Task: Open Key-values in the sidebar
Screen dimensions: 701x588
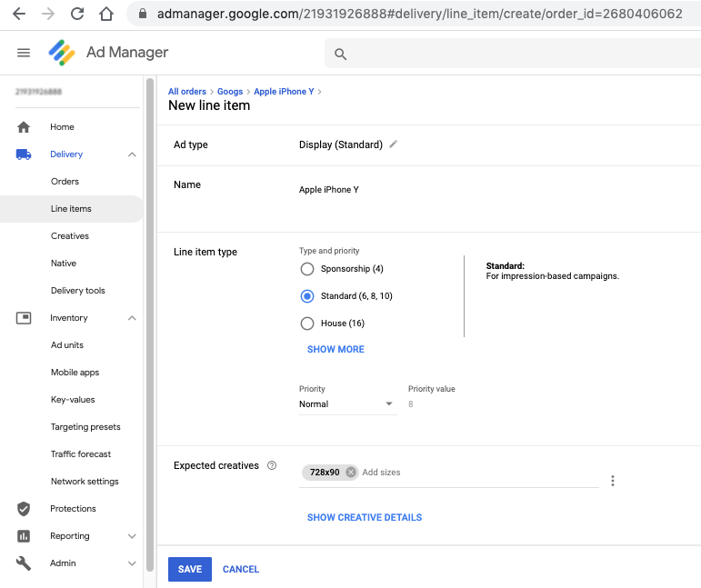Action: click(73, 400)
